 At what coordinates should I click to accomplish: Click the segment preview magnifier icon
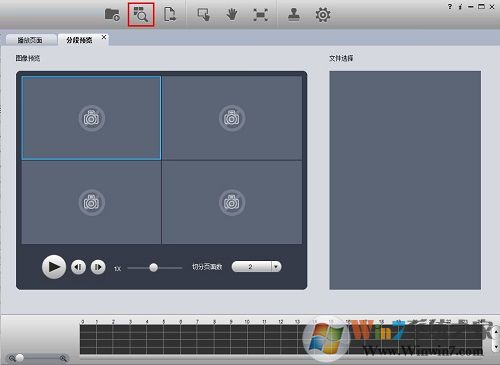click(x=141, y=15)
